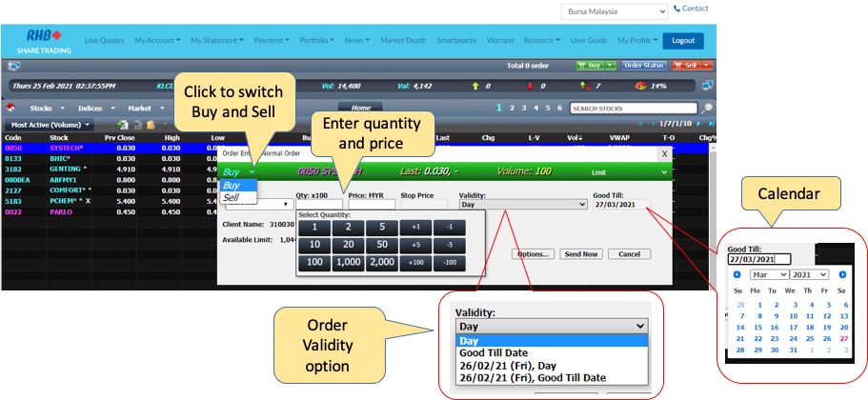Screen dimensions: 868x400
Task: Click the blue monitors icon right of 14%
Action: coord(708,86)
